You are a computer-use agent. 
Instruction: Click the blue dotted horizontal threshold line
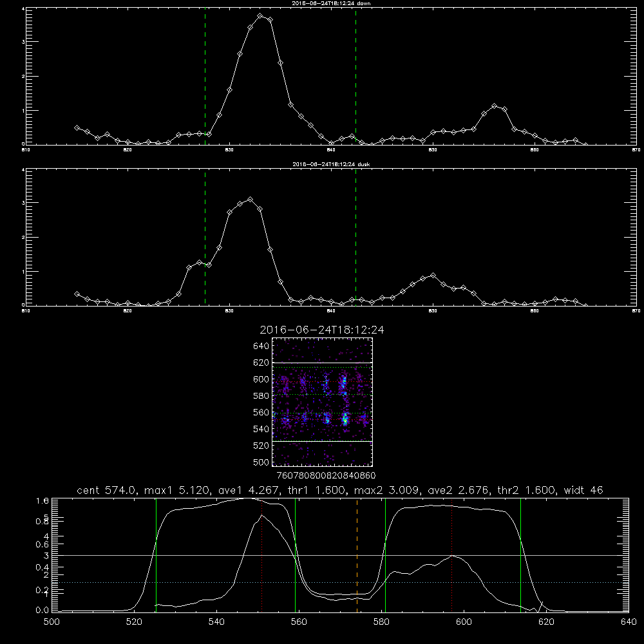340,582
